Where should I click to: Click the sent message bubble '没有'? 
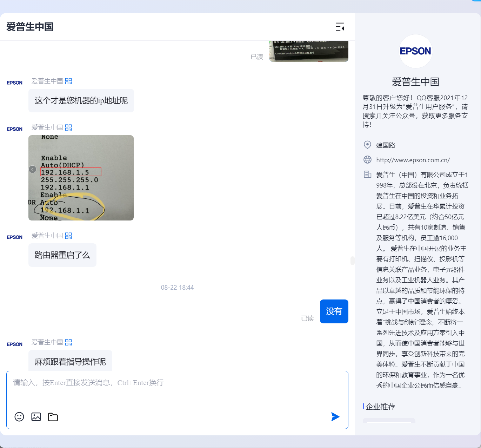pos(334,311)
